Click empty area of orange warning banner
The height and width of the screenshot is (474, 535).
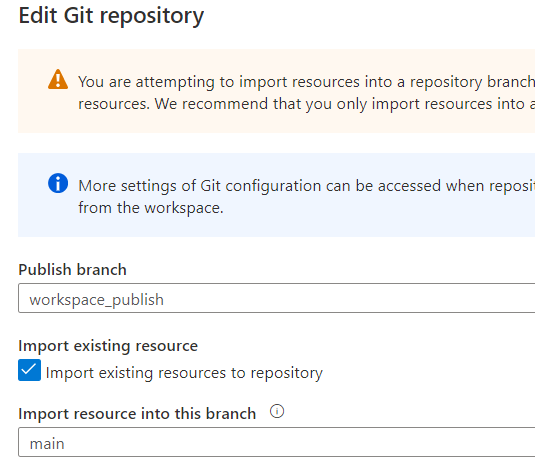pyautogui.click(x=239, y=125)
